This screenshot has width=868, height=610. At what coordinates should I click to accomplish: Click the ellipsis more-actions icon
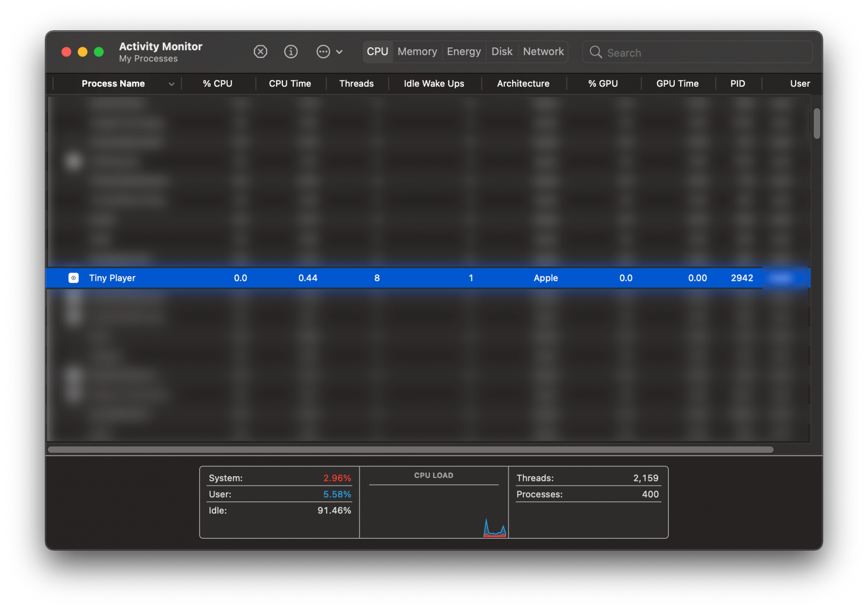(323, 52)
